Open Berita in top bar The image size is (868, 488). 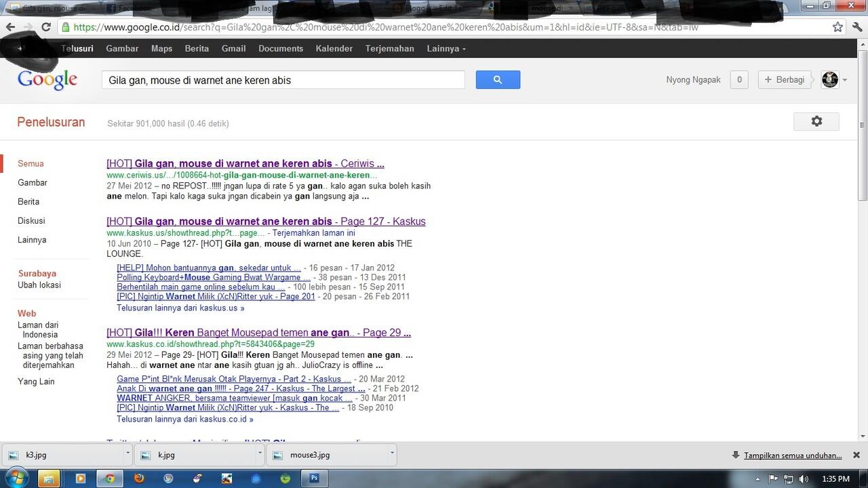click(x=197, y=49)
